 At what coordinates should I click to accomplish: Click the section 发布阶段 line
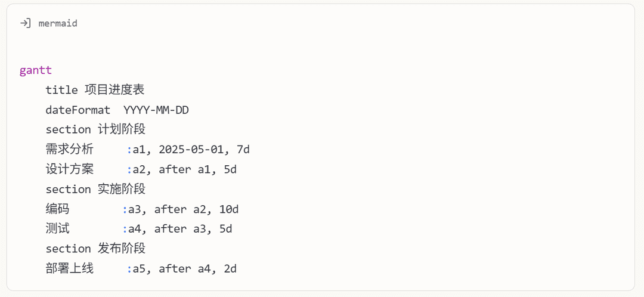tap(95, 249)
